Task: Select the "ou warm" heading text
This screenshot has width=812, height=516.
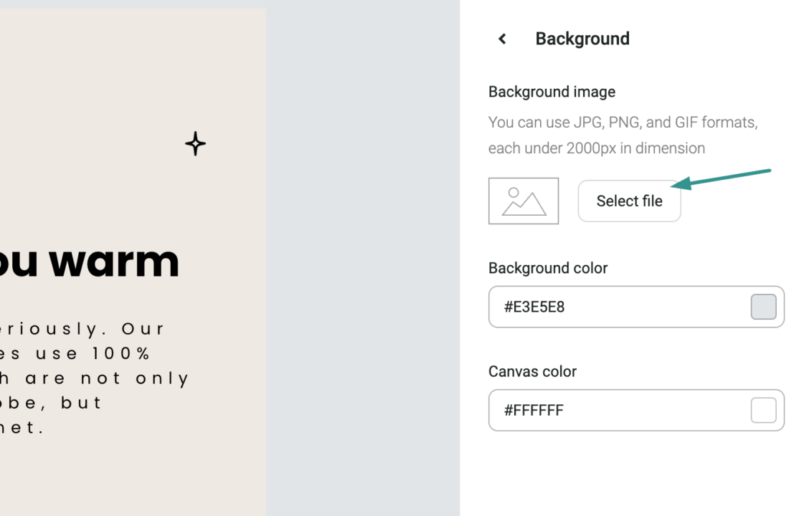Action: [x=90, y=262]
